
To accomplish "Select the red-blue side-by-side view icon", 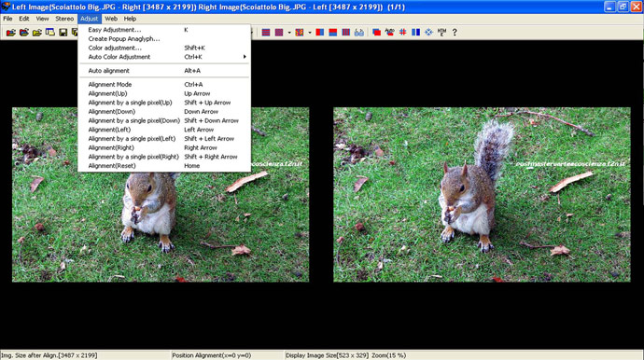I will coord(319,33).
